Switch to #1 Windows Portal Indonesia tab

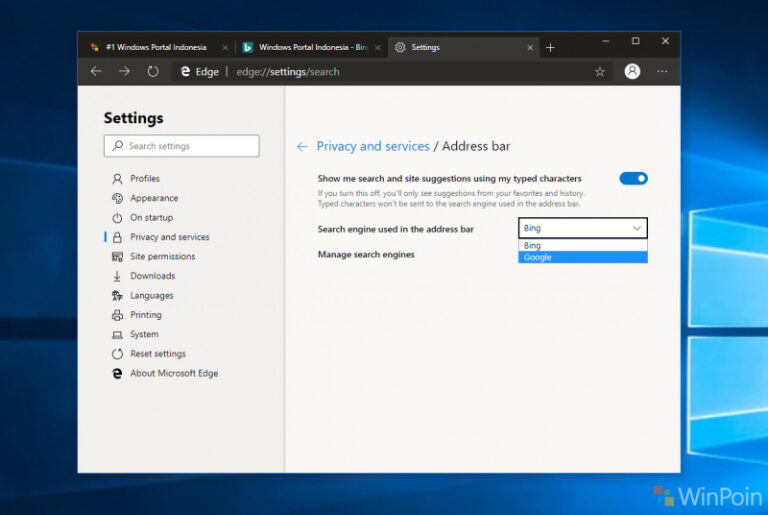pyautogui.click(x=156, y=47)
